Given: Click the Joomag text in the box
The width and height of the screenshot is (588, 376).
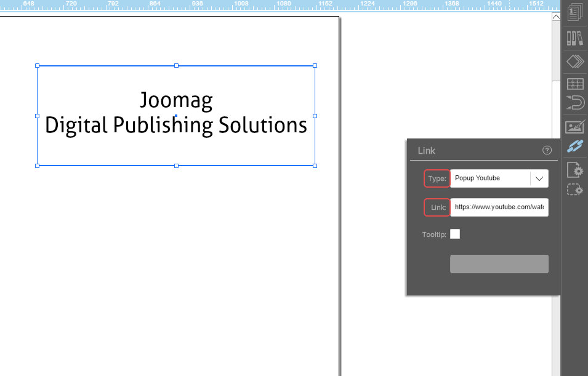Looking at the screenshot, I should (176, 100).
